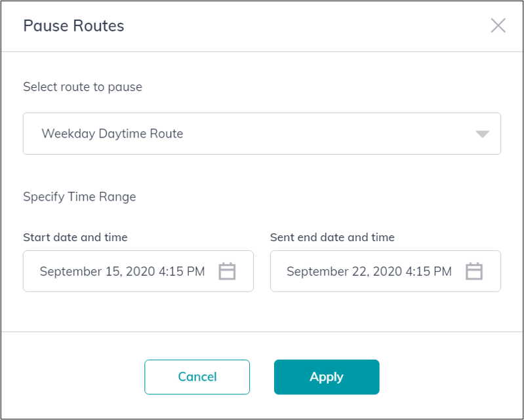Click the 2020 year in start date field
The width and height of the screenshot is (524, 420).
140,271
